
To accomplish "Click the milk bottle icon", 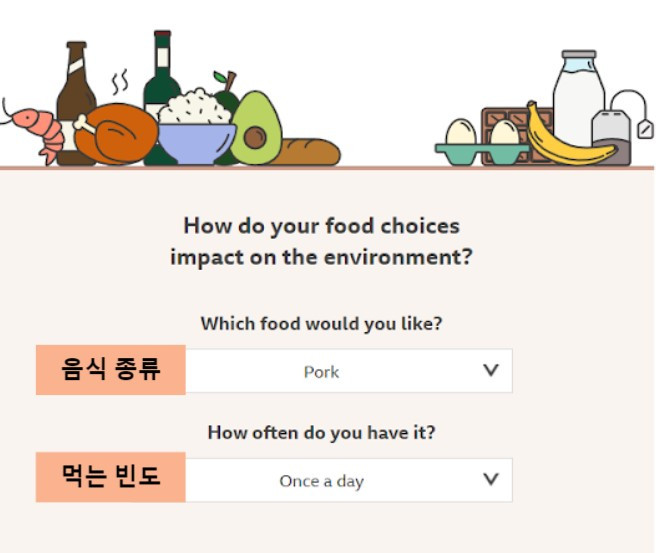I will 579,96.
